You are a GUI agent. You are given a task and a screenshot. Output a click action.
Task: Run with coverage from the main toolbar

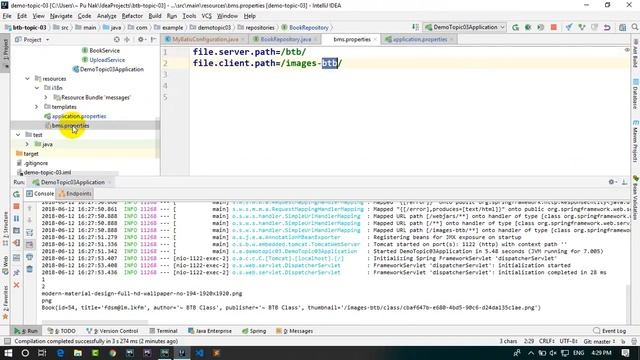click(541, 27)
